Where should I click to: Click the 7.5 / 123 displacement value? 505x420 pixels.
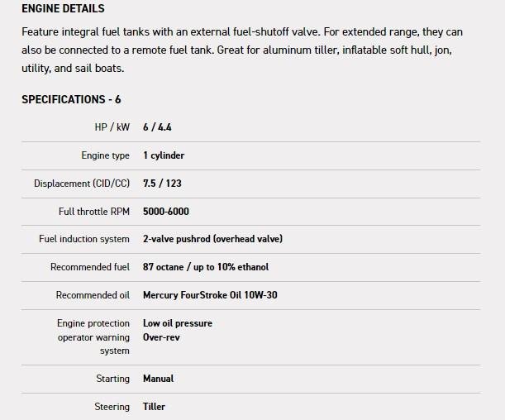click(x=162, y=184)
